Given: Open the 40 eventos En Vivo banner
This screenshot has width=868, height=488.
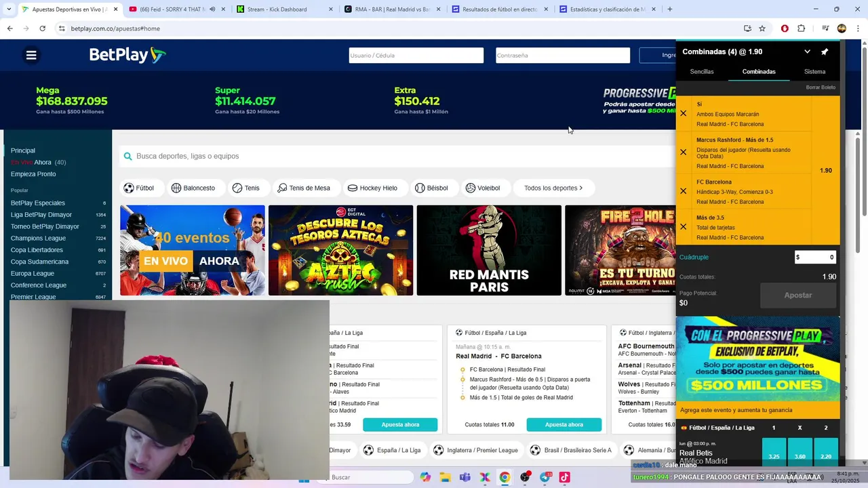Looking at the screenshot, I should 193,250.
